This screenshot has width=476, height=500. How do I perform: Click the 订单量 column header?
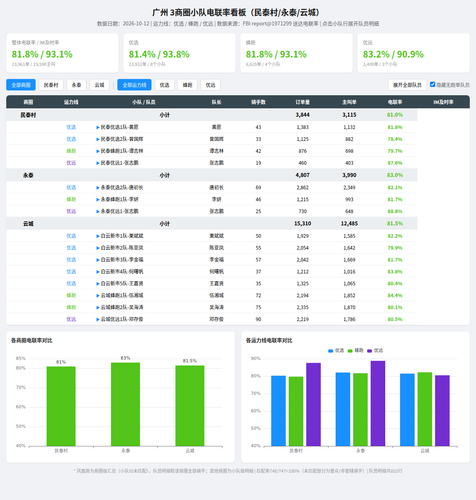pyautogui.click(x=303, y=102)
